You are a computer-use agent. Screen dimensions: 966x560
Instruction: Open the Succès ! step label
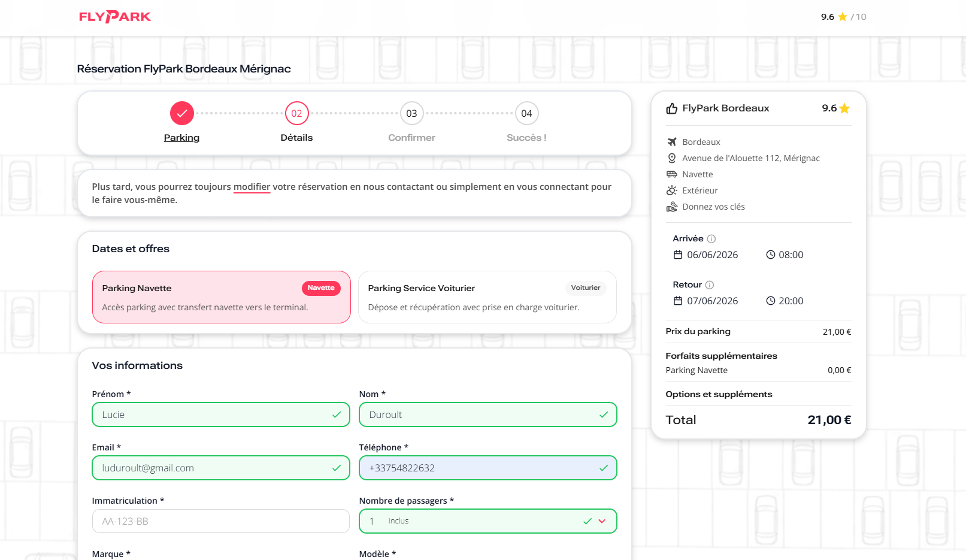(x=526, y=138)
